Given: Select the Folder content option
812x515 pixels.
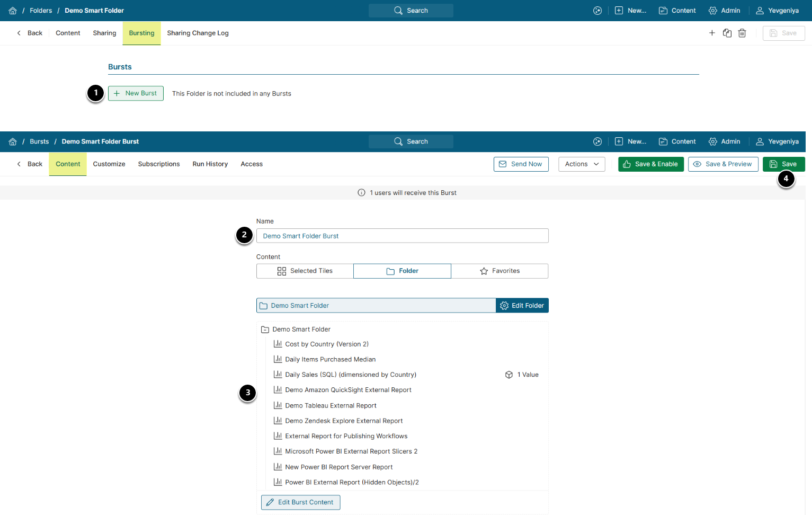Looking at the screenshot, I should point(403,271).
